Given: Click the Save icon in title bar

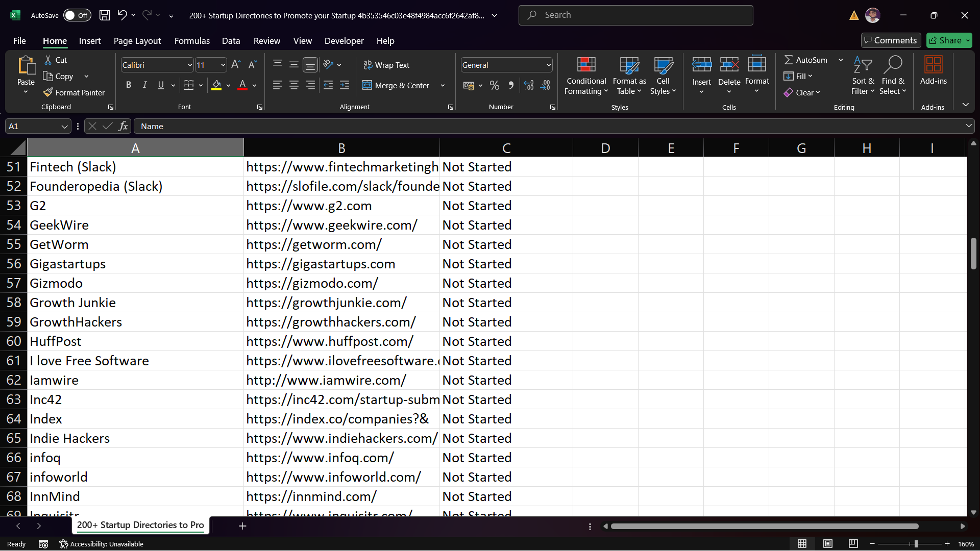Looking at the screenshot, I should 104,15.
